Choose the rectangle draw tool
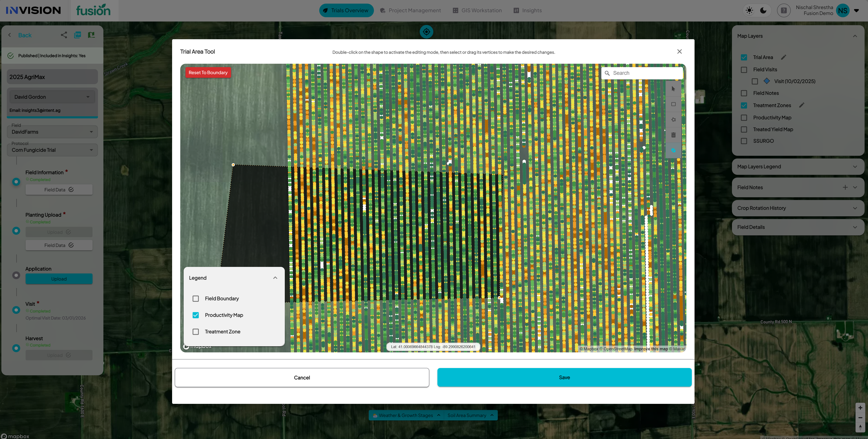 pos(673,104)
